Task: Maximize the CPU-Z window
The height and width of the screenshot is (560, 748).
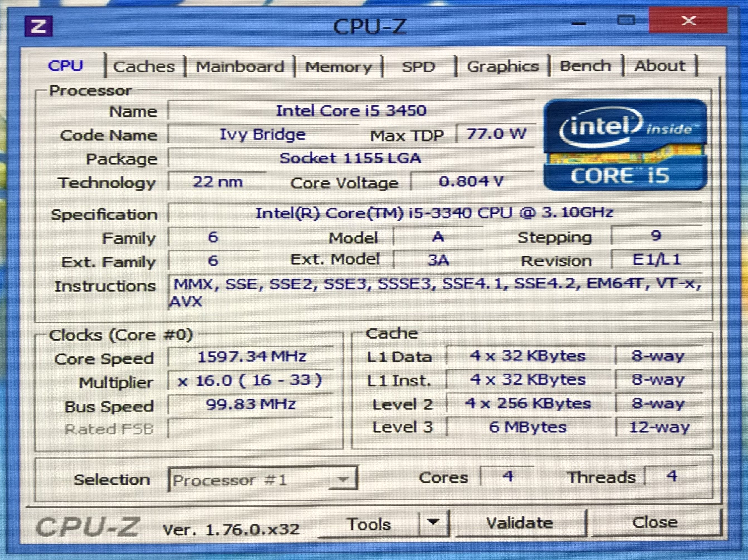Action: tap(626, 21)
